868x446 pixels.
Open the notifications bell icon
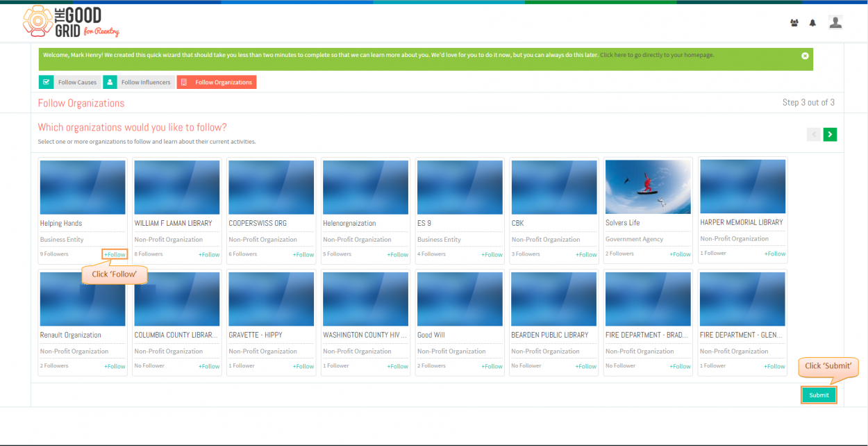(x=812, y=23)
